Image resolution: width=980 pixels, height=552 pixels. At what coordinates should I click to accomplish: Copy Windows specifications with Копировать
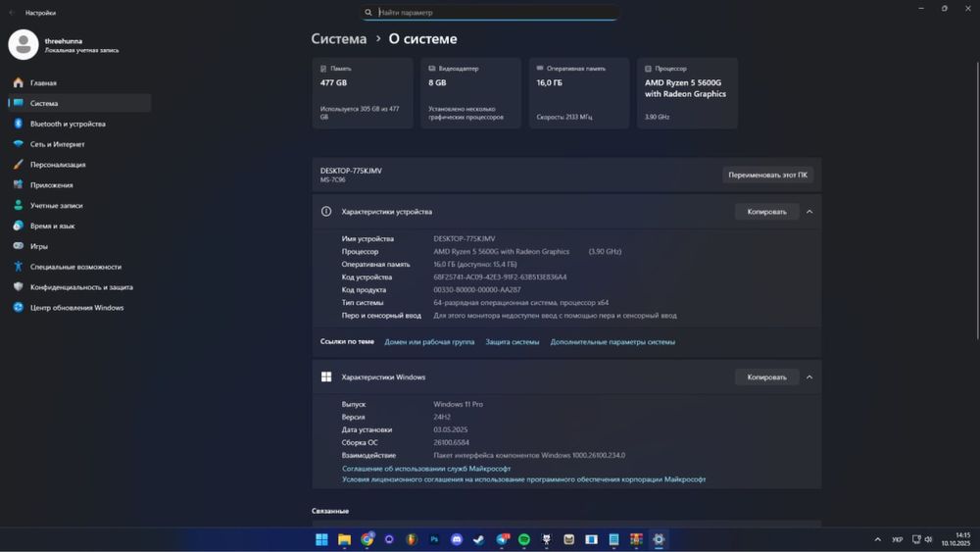click(x=767, y=377)
